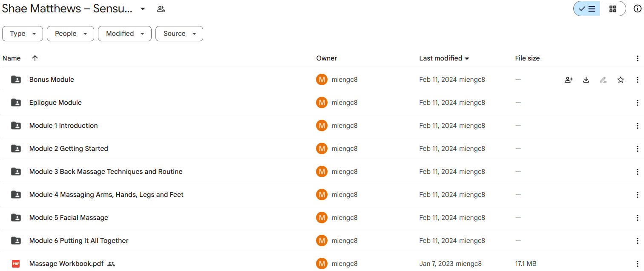
Task: Select the Massage Workbook.pdf file
Action: pos(66,264)
